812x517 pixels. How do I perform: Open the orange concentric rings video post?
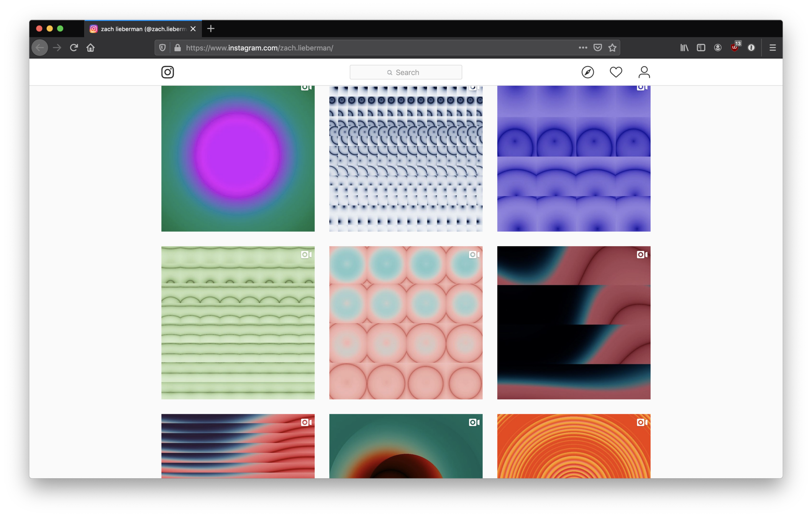click(x=573, y=446)
